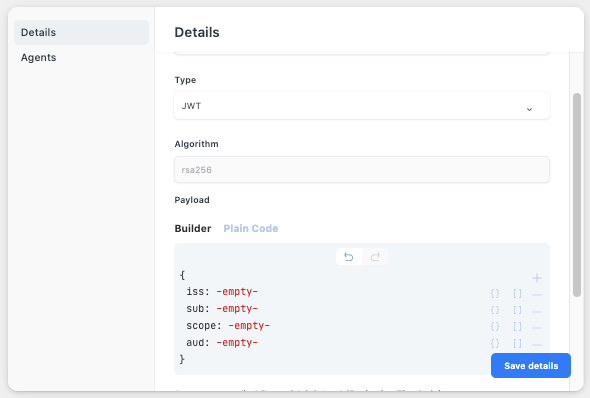Select the Builder payload tab
The image size is (590, 398).
click(193, 228)
